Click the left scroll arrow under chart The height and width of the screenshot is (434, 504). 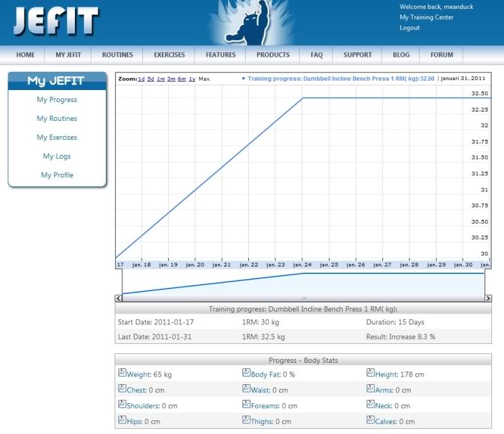tap(118, 298)
